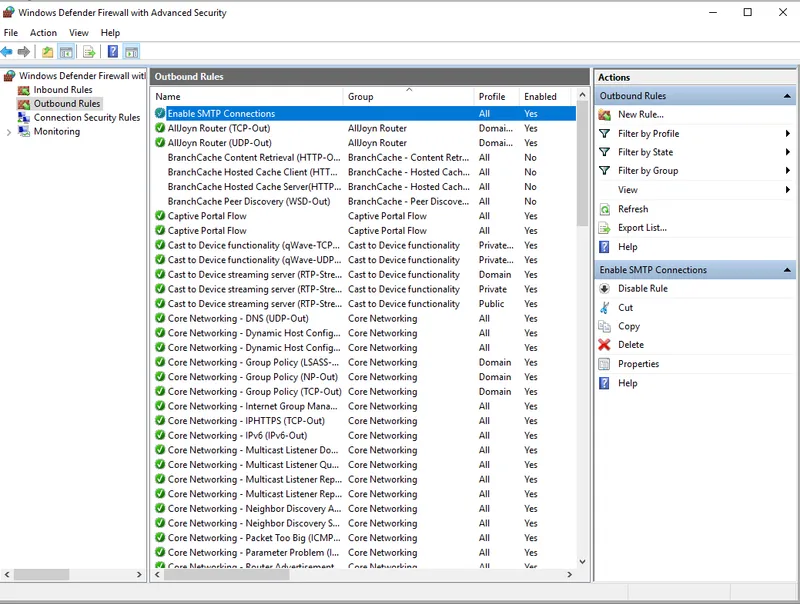Image resolution: width=800 pixels, height=604 pixels.
Task: Click the Up One Level folder icon
Action: [x=47, y=52]
